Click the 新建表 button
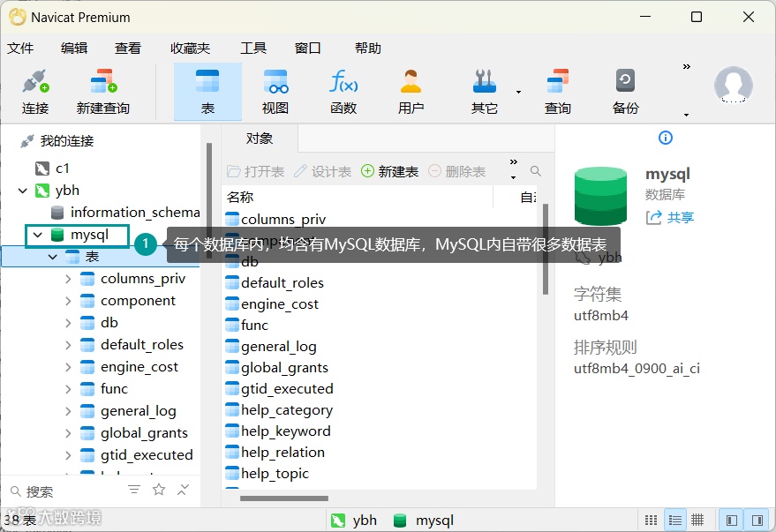776x532 pixels. coord(389,171)
